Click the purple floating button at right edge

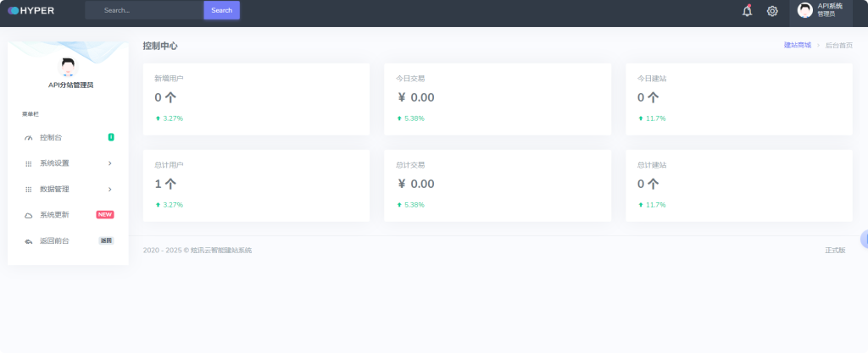pos(864,240)
